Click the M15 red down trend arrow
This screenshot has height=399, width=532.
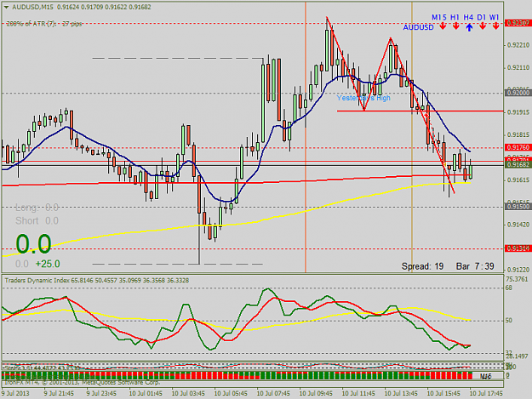(x=443, y=26)
